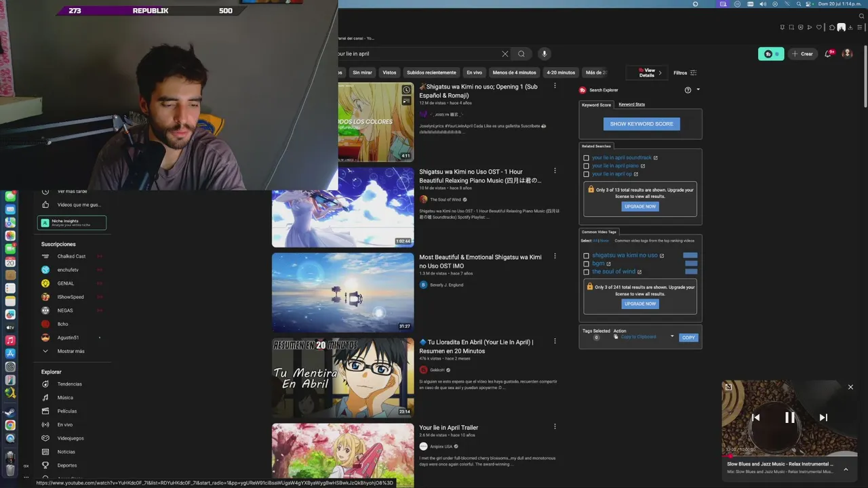Image resolution: width=868 pixels, height=488 pixels.
Task: Open Search Explorer dropdown arrow
Action: click(698, 89)
